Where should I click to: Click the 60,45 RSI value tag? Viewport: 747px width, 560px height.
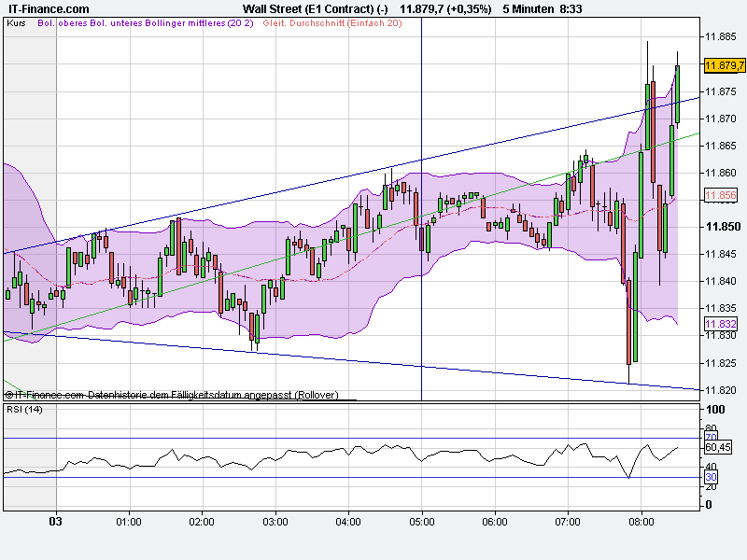(x=717, y=447)
